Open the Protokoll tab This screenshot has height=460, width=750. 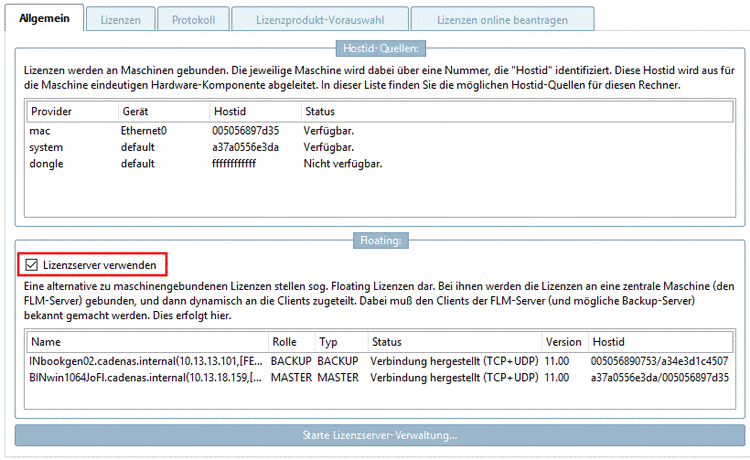[x=193, y=20]
